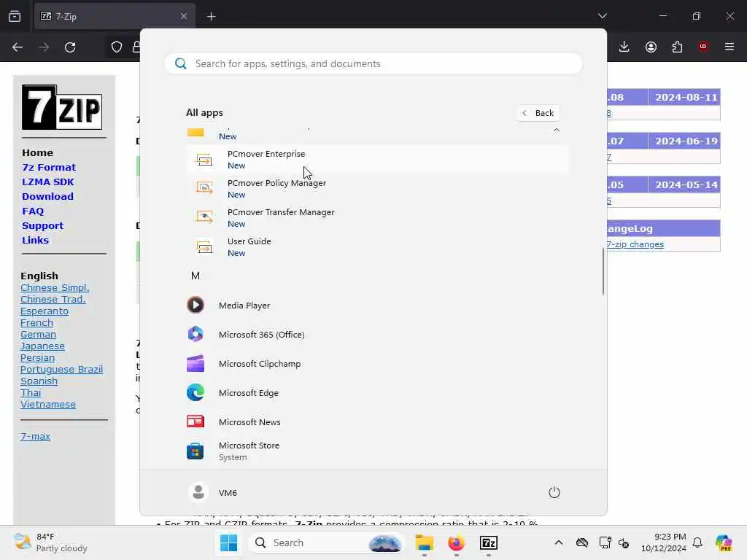The height and width of the screenshot is (560, 747).
Task: Open Microsoft News app
Action: [377, 422]
